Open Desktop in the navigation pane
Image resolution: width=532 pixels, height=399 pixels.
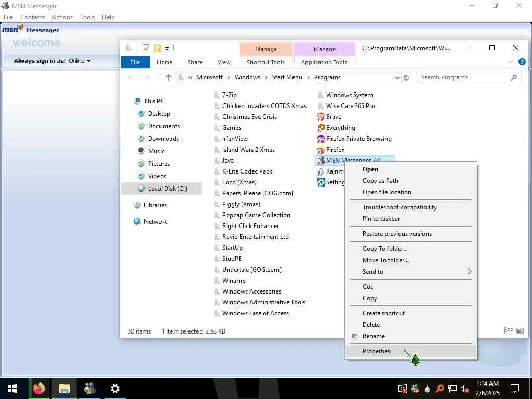159,114
